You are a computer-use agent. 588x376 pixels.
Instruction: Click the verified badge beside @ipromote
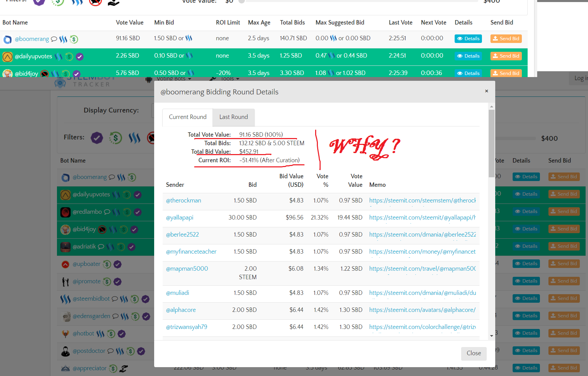[x=118, y=282]
